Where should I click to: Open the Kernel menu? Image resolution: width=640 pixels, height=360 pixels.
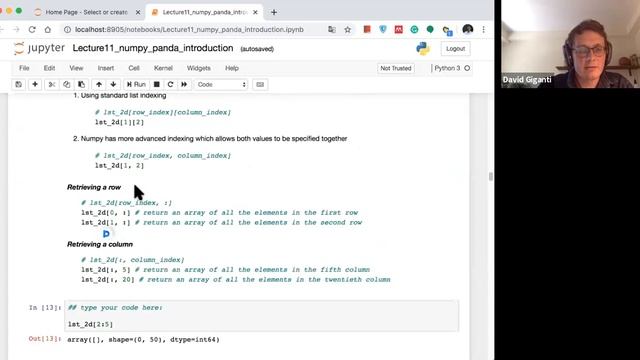click(x=163, y=68)
